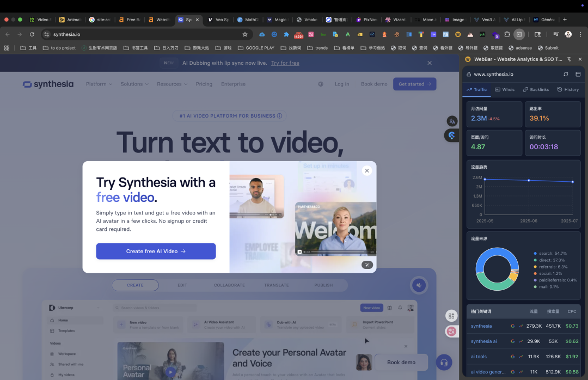The width and height of the screenshot is (588, 380).
Task: Click the synthesia keyword row
Action: tap(524, 326)
